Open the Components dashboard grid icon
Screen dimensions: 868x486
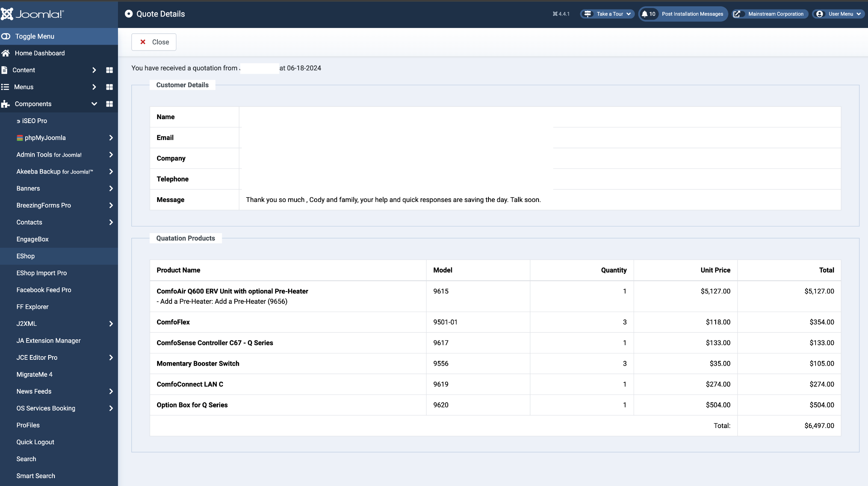click(110, 104)
